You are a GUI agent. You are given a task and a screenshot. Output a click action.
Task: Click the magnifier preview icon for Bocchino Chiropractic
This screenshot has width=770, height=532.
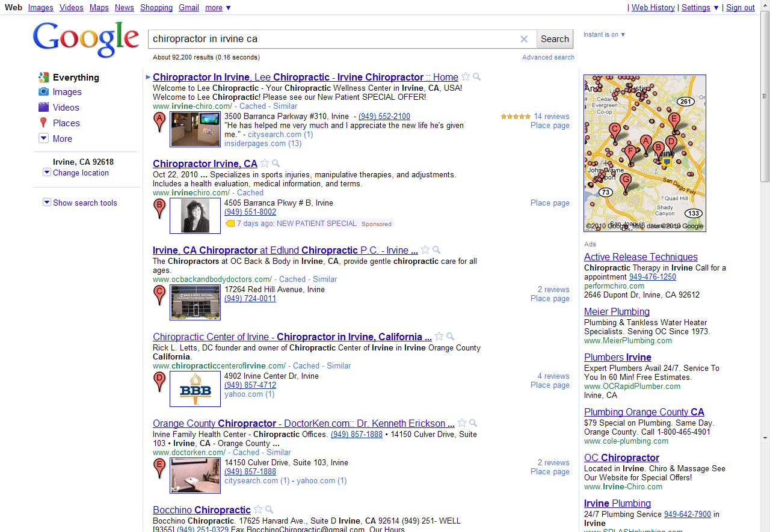click(269, 510)
